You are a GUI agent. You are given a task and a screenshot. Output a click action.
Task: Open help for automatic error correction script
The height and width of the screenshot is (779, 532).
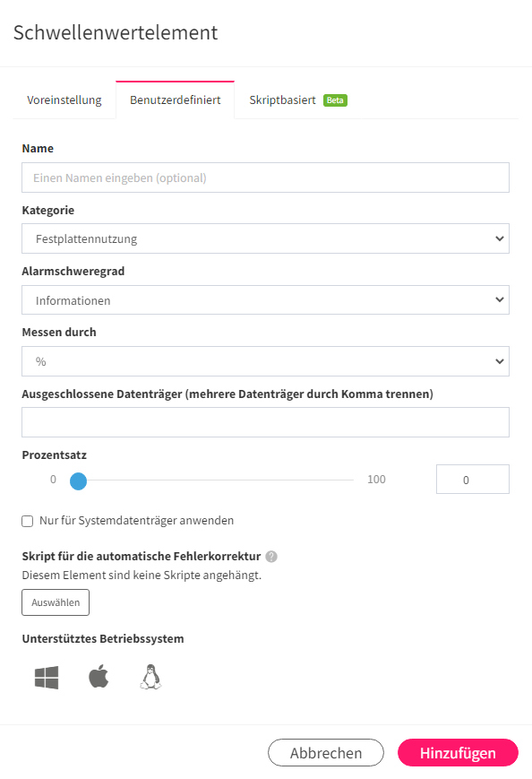click(271, 557)
